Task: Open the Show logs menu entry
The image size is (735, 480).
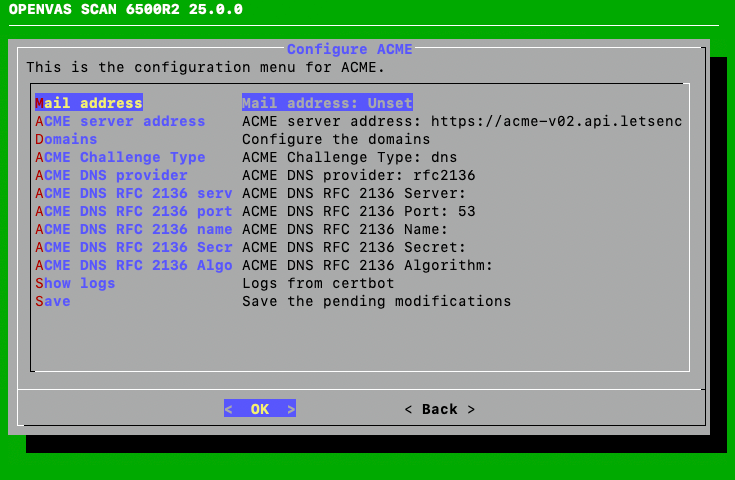Action: pyautogui.click(x=75, y=283)
